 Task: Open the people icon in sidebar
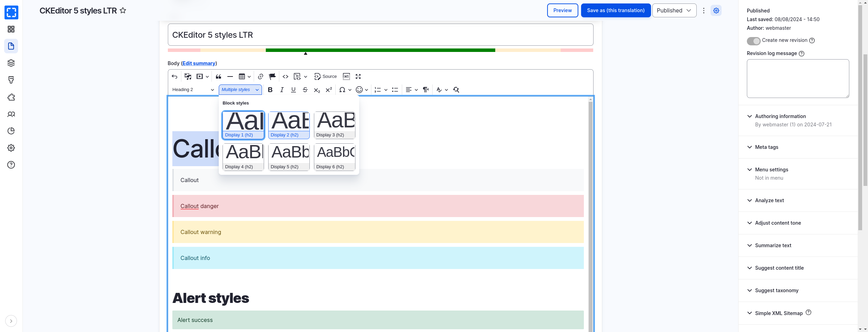pos(11,114)
